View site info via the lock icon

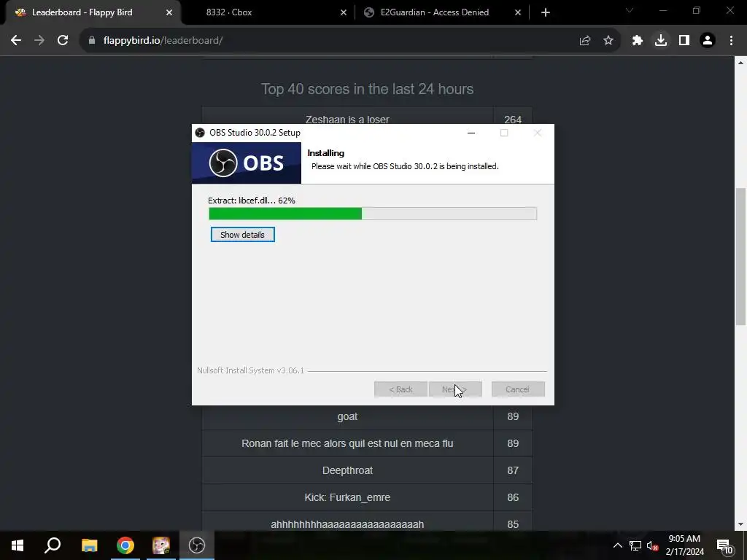[92, 41]
